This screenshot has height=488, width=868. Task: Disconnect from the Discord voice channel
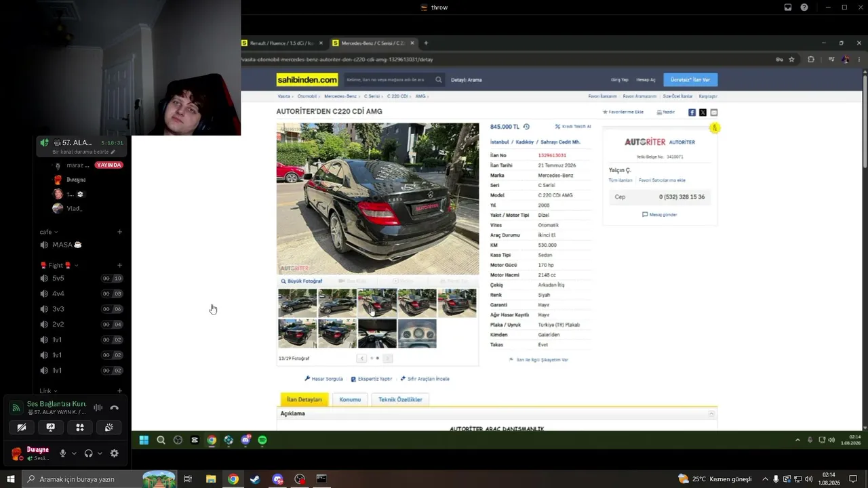coord(114,408)
